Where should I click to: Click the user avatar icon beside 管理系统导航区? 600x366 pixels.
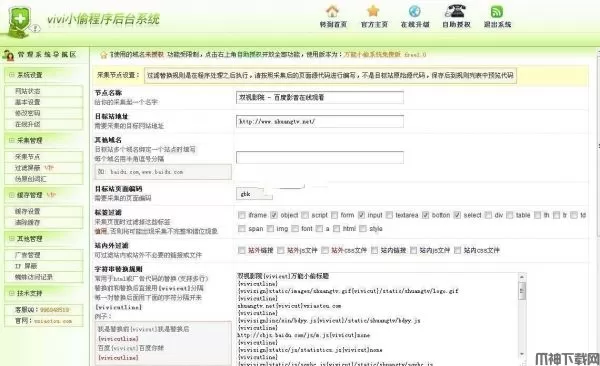tap(8, 55)
